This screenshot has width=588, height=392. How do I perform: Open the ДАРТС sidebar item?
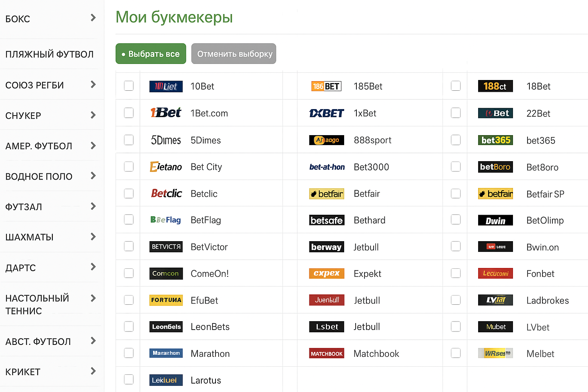(x=21, y=268)
